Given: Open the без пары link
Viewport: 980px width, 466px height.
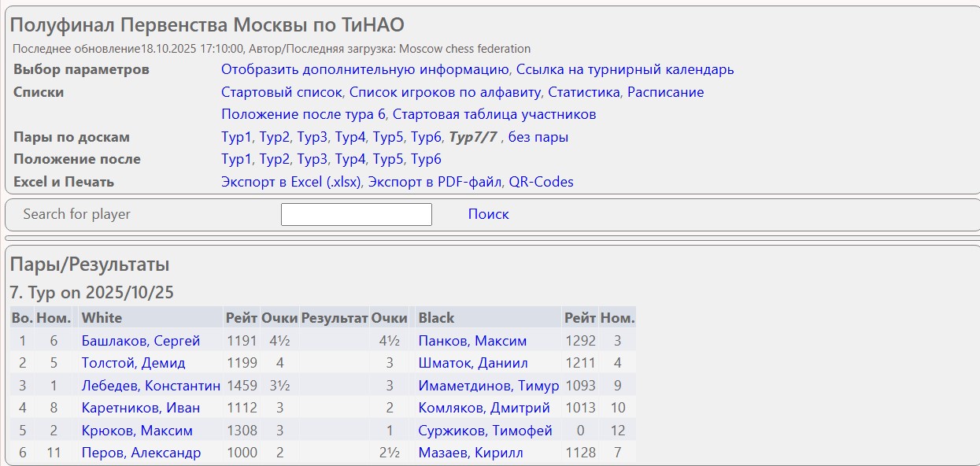Looking at the screenshot, I should coord(538,137).
